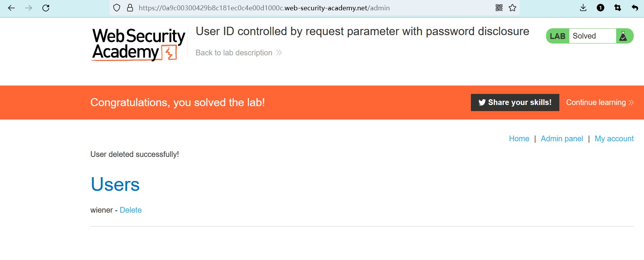The width and height of the screenshot is (644, 260).
Task: Bookmark this page with the star icon
Action: point(512,8)
